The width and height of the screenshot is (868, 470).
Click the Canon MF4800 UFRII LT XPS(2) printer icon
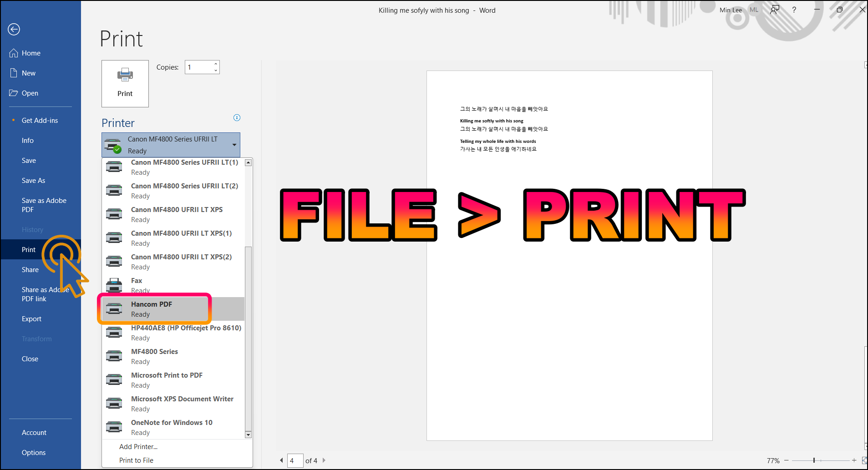point(114,262)
